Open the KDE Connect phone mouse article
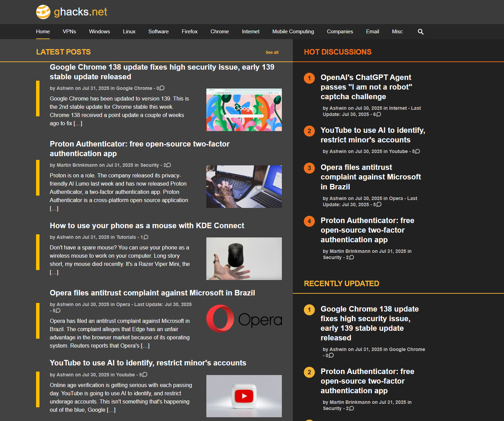This screenshot has width=504, height=421. (147, 225)
